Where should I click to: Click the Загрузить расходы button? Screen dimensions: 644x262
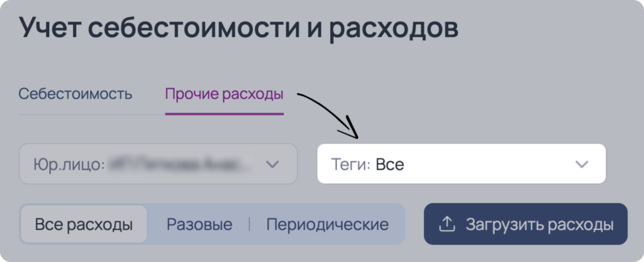click(526, 224)
